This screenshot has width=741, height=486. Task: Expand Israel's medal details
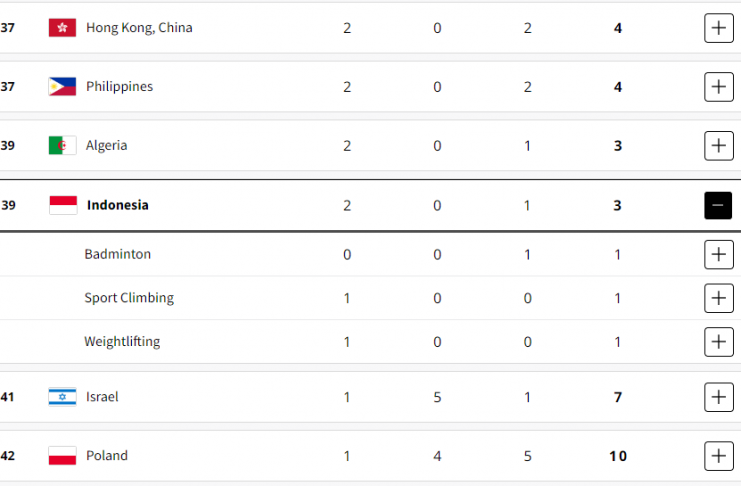click(x=718, y=397)
